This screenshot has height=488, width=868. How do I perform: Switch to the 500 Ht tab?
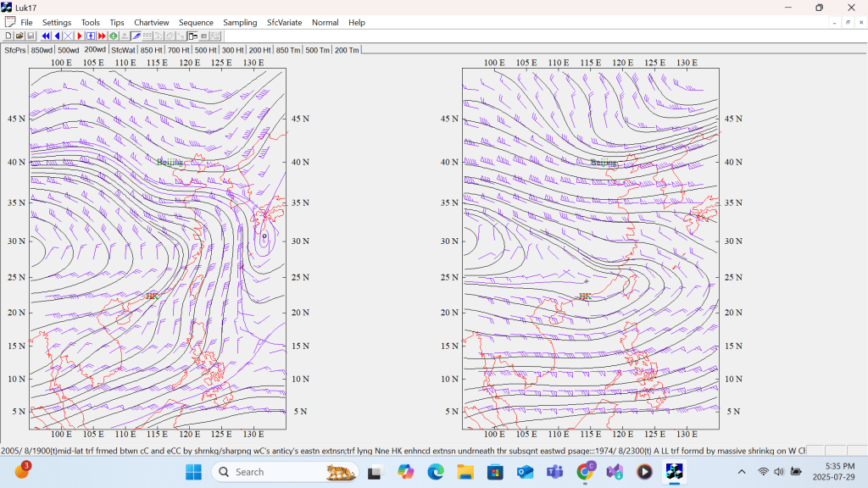click(x=206, y=50)
